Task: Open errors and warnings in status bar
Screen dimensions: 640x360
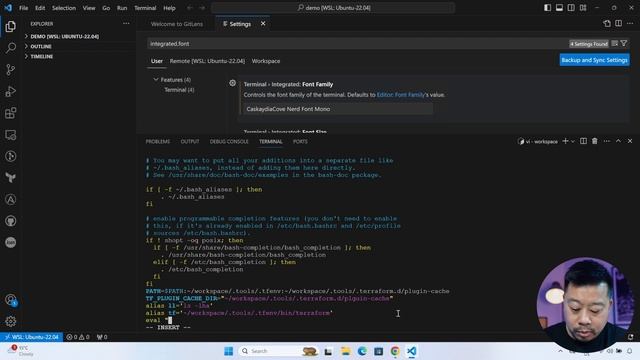Action: [x=78, y=337]
